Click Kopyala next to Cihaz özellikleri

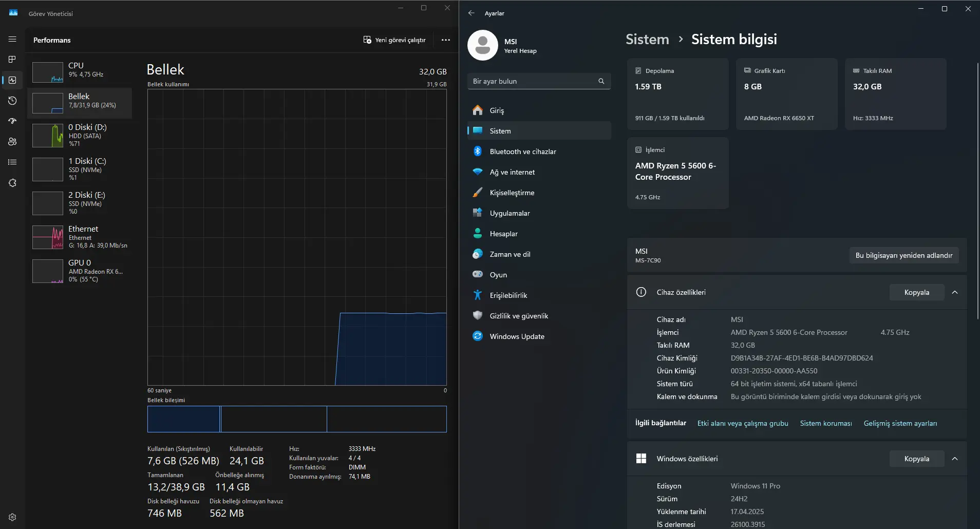click(917, 292)
